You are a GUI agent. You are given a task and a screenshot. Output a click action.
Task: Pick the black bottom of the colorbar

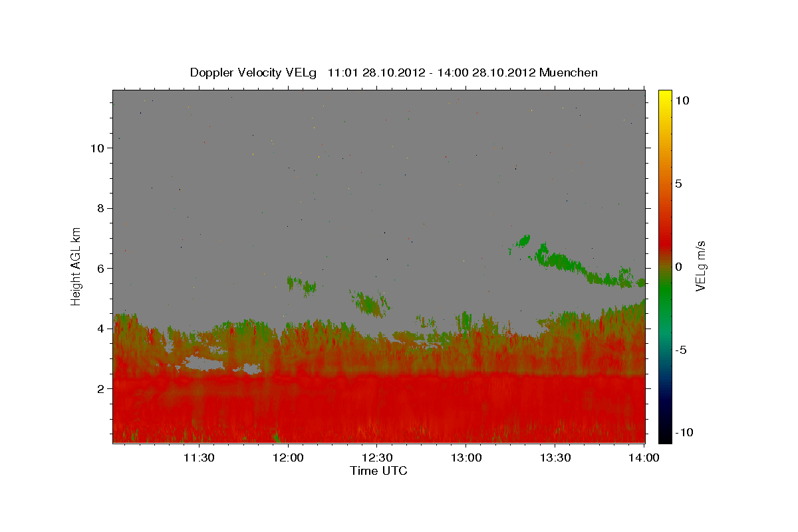pos(664,437)
